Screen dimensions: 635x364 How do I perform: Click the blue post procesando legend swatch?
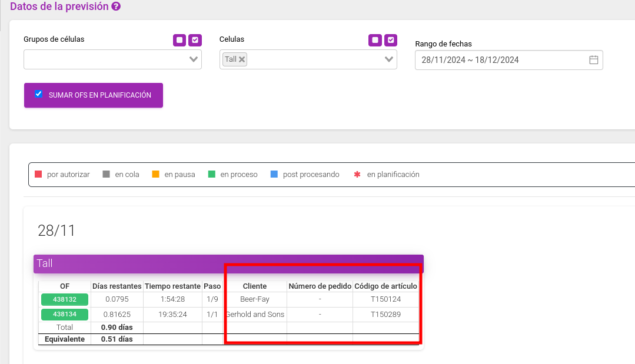(274, 174)
